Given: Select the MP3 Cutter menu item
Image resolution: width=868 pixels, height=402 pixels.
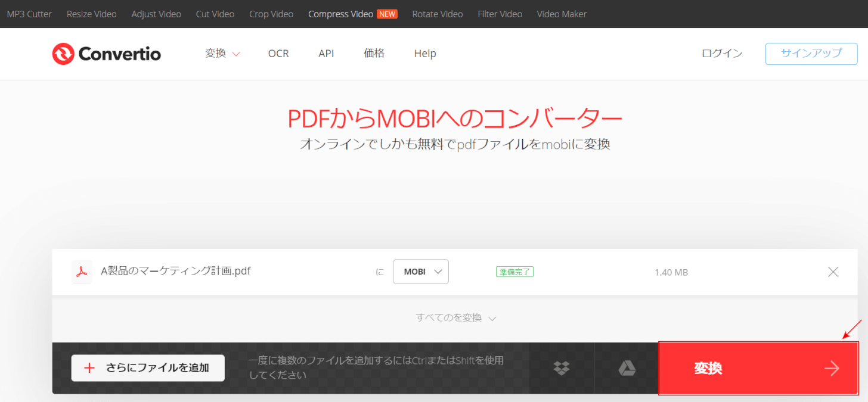Looking at the screenshot, I should point(29,14).
